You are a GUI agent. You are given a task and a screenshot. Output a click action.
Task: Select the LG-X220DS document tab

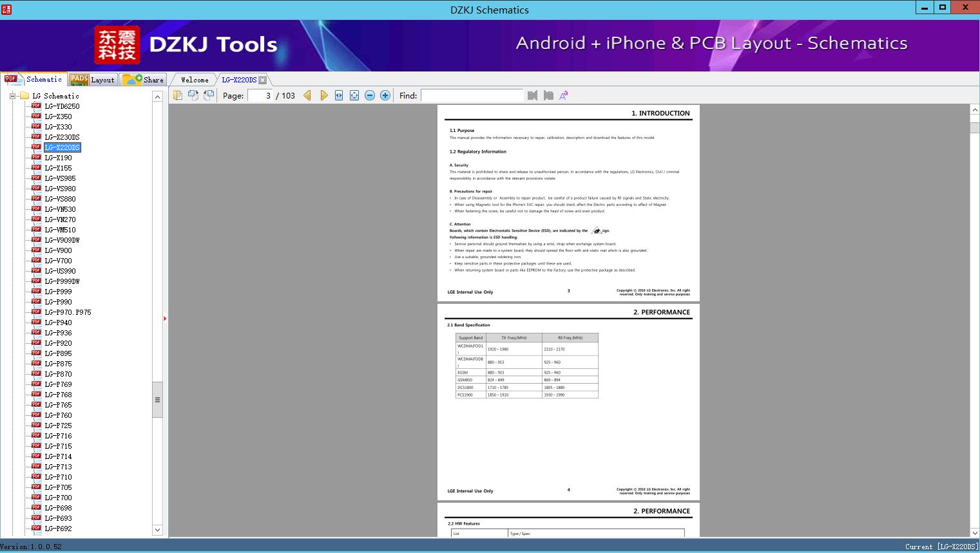(239, 80)
